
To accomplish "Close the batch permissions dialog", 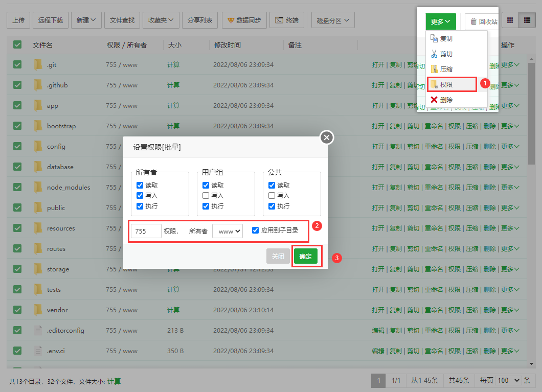I will coord(327,137).
